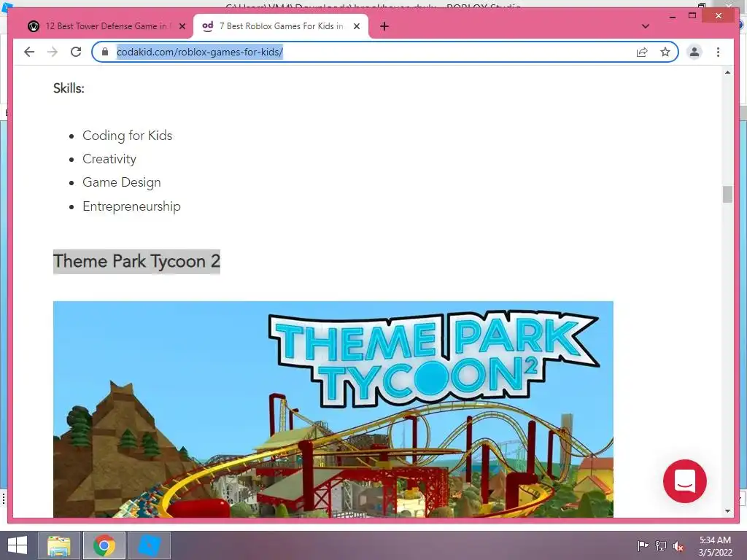Open File Explorer from the taskbar

[59, 545]
